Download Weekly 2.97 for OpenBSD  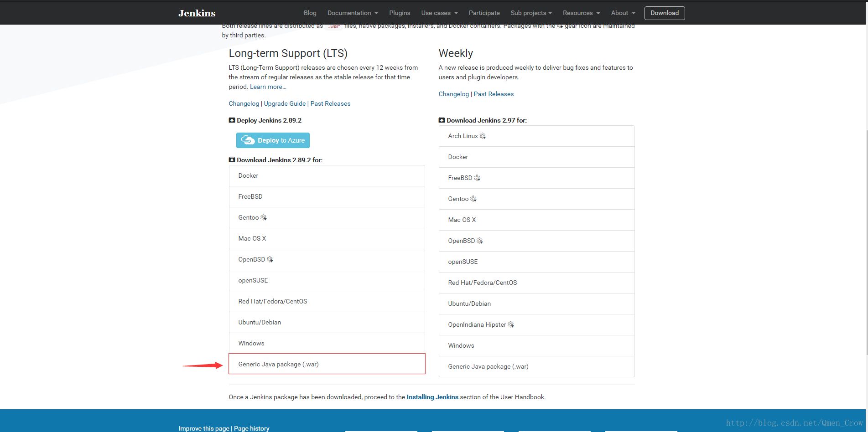536,241
